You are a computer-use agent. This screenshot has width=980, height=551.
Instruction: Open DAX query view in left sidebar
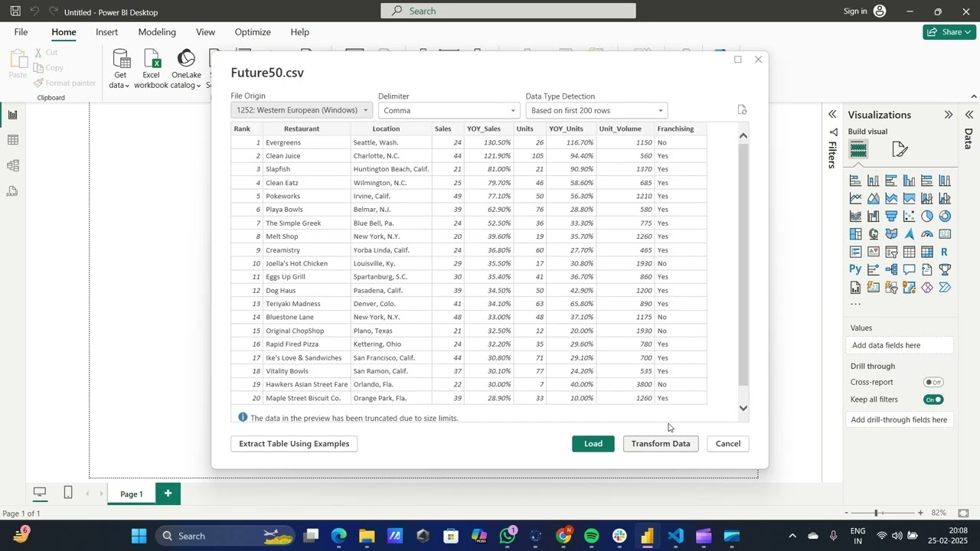13,191
